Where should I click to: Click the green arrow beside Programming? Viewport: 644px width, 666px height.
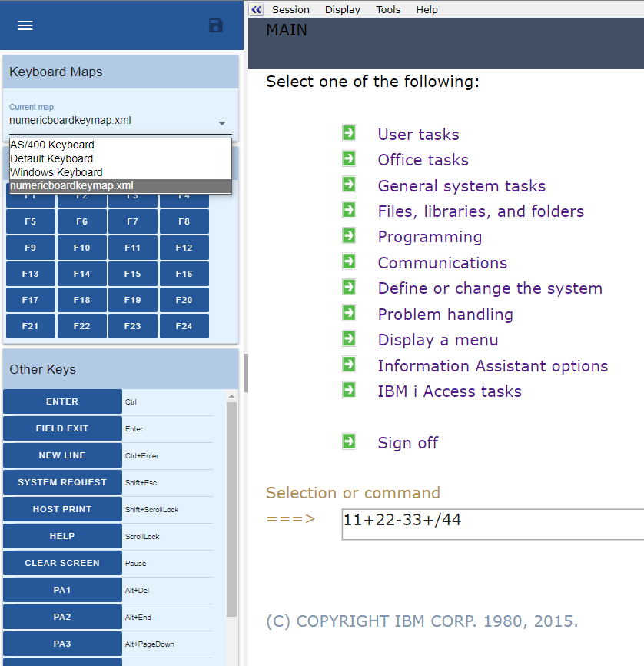coord(349,236)
